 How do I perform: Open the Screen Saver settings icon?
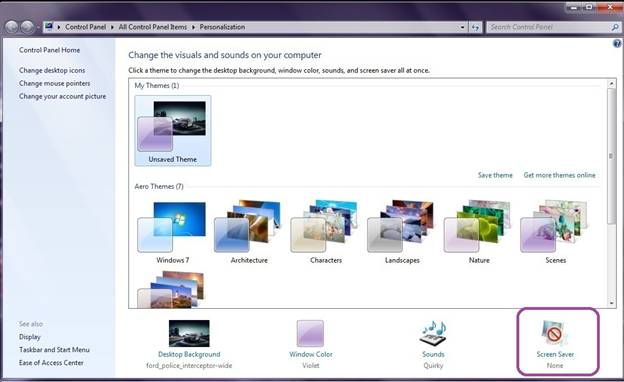tap(555, 333)
